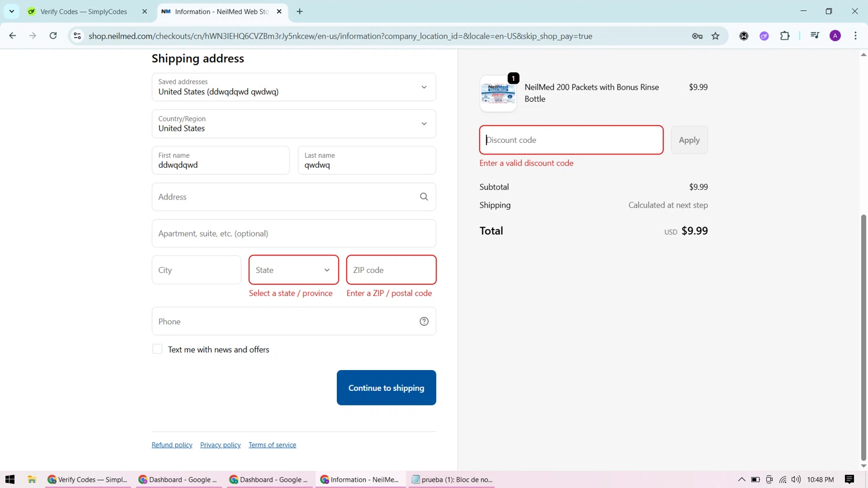The width and height of the screenshot is (868, 488).
Task: Open the Chrome three-dot menu
Action: point(855,36)
